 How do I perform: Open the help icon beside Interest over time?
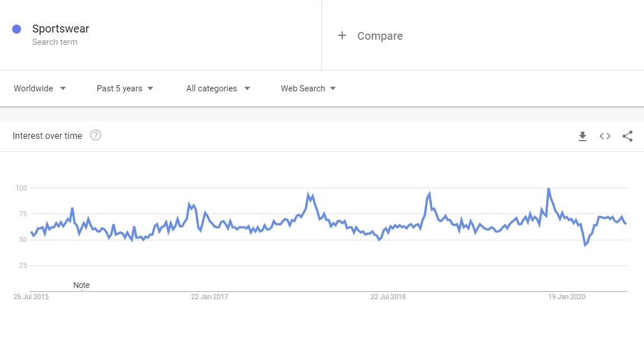[96, 135]
